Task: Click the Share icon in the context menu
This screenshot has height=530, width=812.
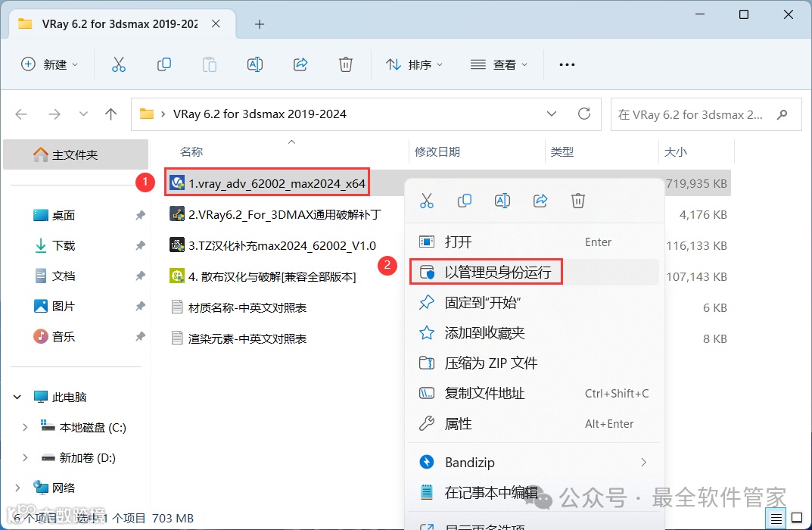Action: point(540,201)
